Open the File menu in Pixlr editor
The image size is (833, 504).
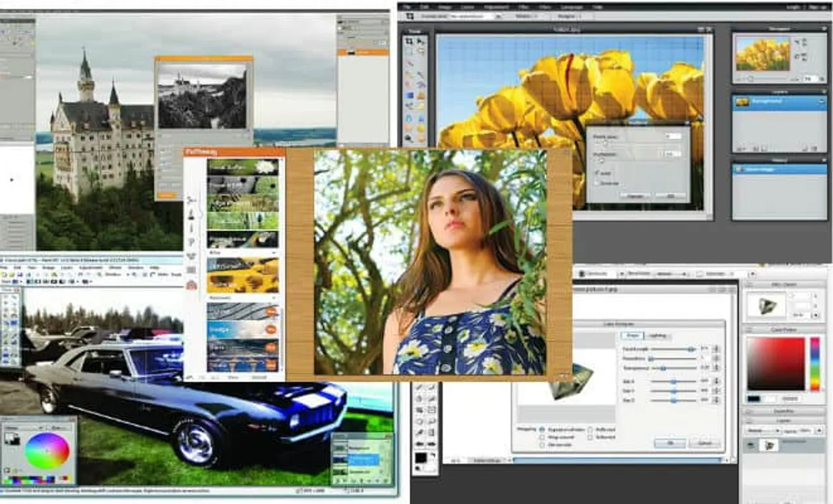pos(407,6)
